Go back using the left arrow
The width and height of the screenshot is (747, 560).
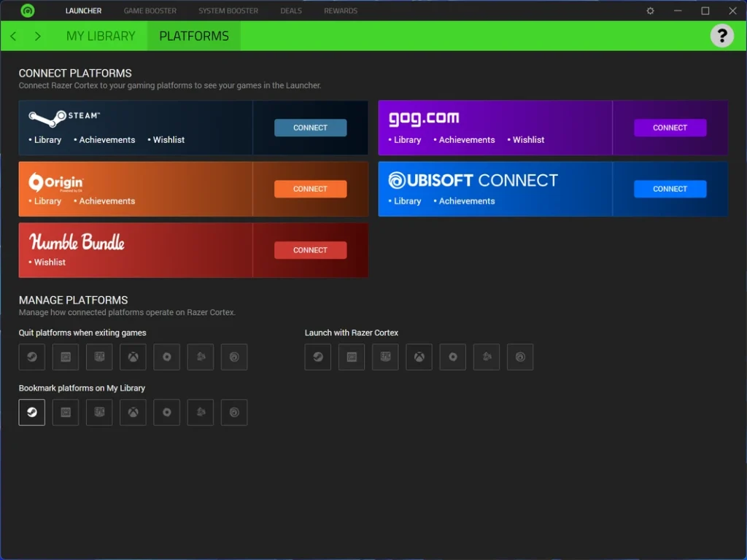(13, 36)
